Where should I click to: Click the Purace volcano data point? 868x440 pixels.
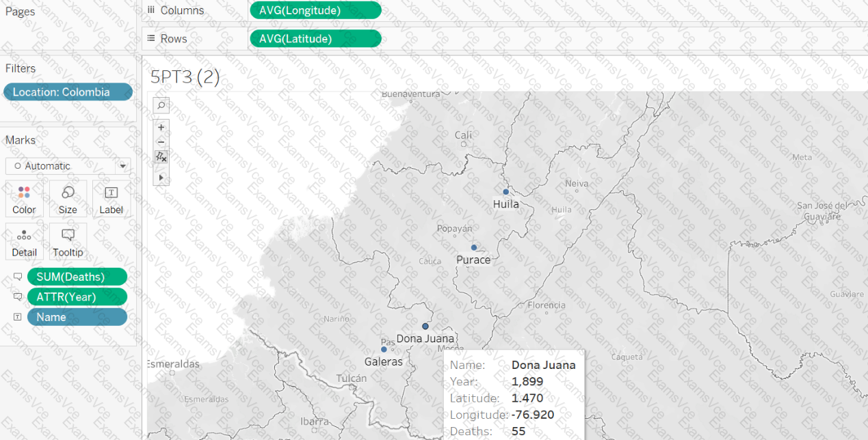473,247
